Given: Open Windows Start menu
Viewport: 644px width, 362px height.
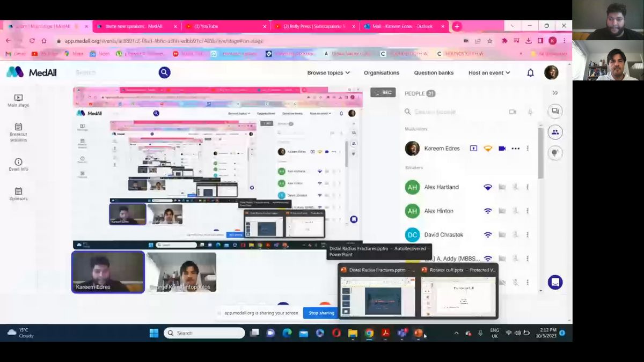Looking at the screenshot, I should click(x=154, y=333).
